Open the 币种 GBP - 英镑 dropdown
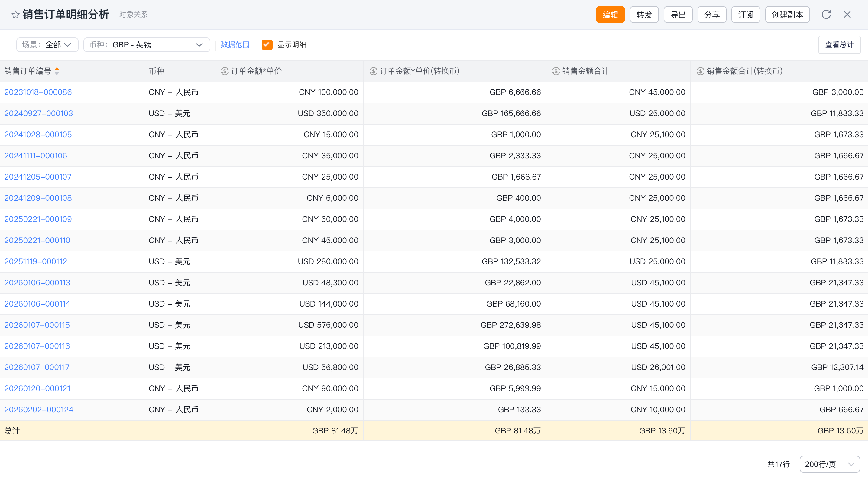 [x=147, y=44]
